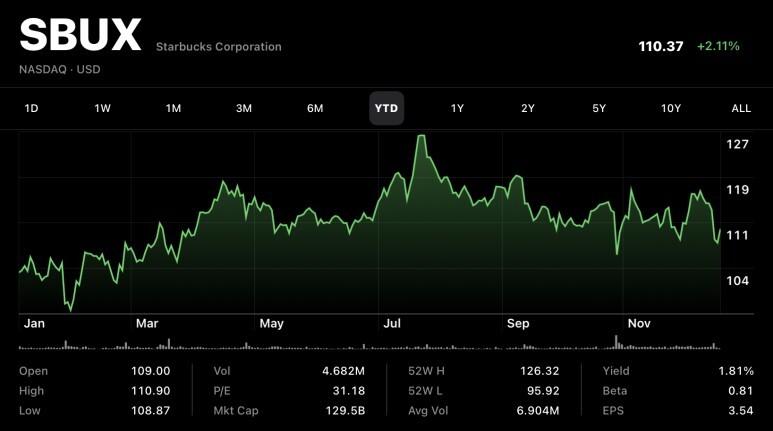Select the 1D time range tab
This screenshot has height=431, width=773.
point(31,108)
